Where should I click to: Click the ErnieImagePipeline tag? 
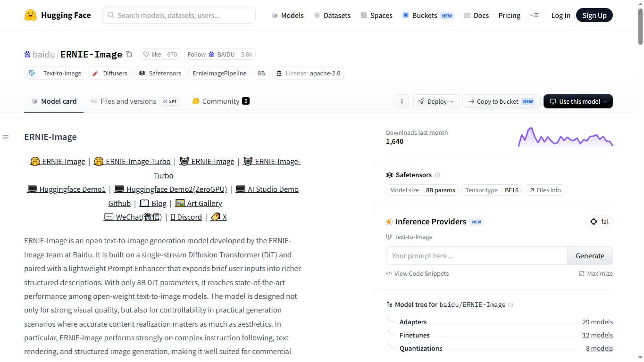click(x=219, y=73)
